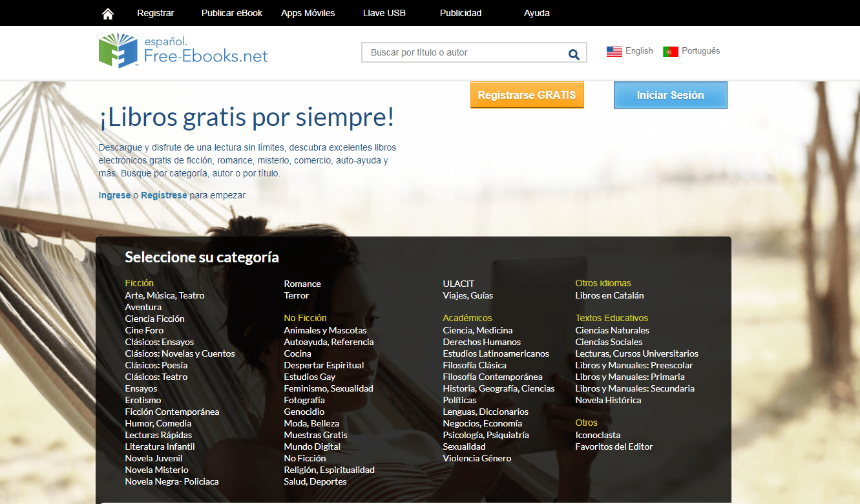Viewport: 860px width, 504px height.
Task: Click the US flag icon
Action: coord(614,52)
